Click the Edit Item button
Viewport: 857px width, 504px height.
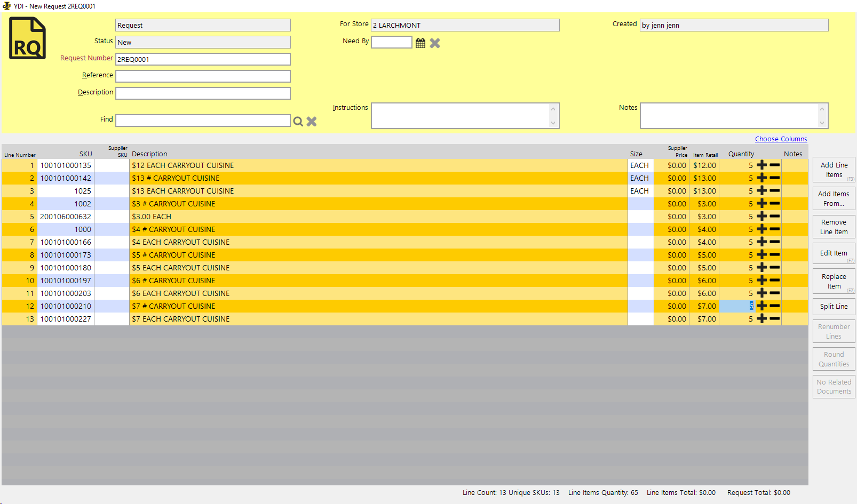click(834, 253)
